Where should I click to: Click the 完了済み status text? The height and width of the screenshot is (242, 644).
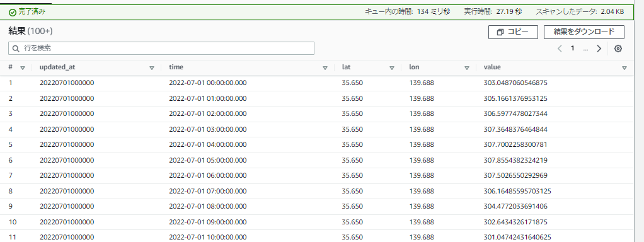tap(32, 12)
